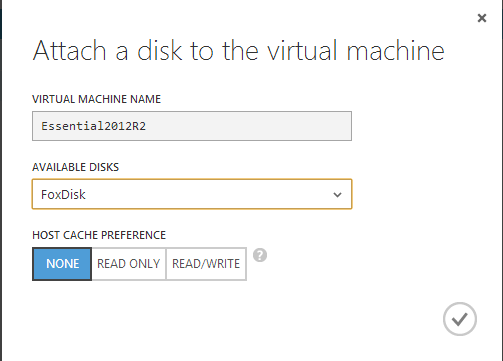Choose READ ONLY host cache option

[129, 264]
